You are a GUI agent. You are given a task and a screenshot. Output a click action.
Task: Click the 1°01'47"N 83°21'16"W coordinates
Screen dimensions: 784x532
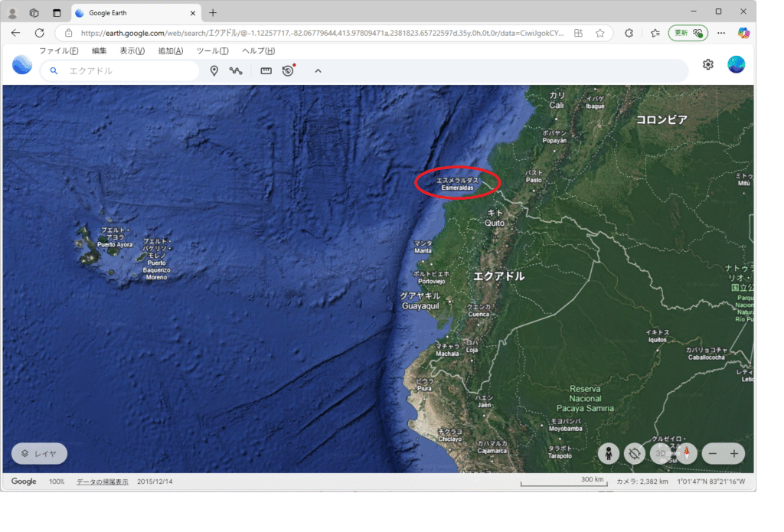tap(711, 481)
